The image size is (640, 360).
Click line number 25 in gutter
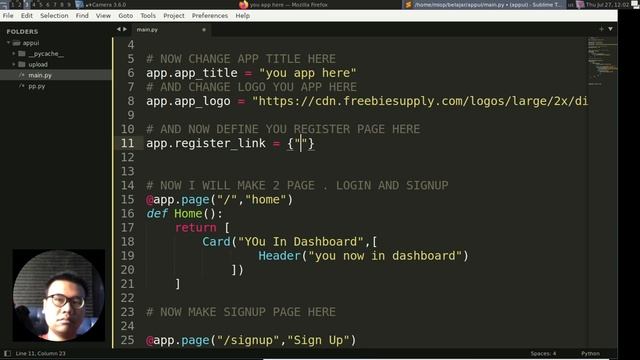[x=127, y=340]
